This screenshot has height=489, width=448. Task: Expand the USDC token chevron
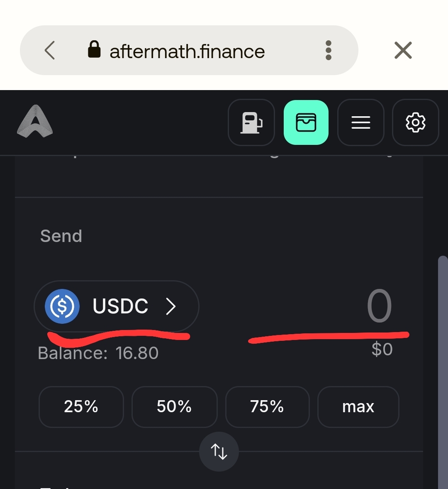171,306
